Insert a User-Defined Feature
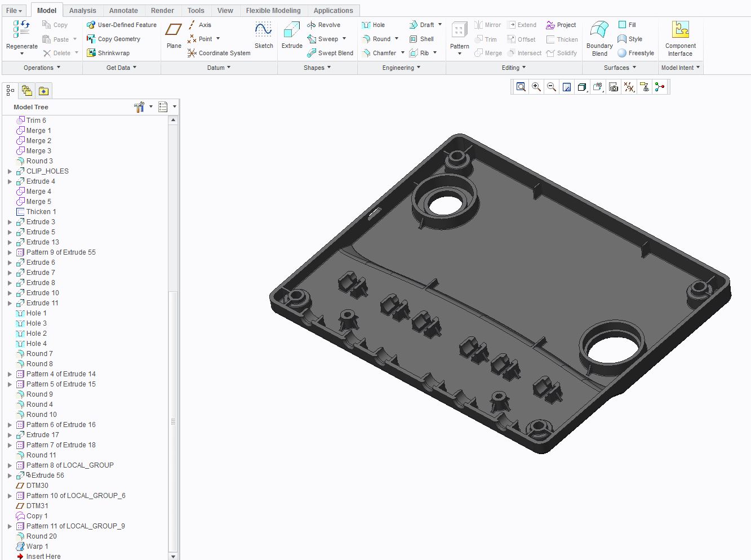751x560 pixels. [122, 25]
